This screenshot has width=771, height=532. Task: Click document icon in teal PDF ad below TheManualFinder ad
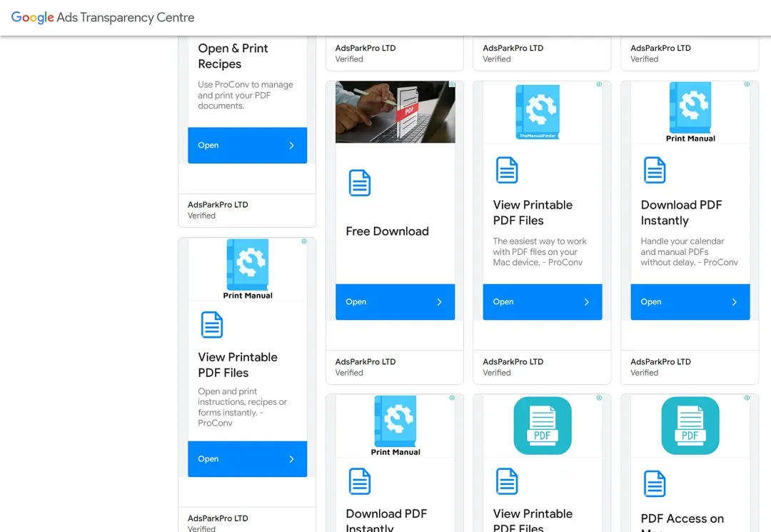[x=507, y=481]
